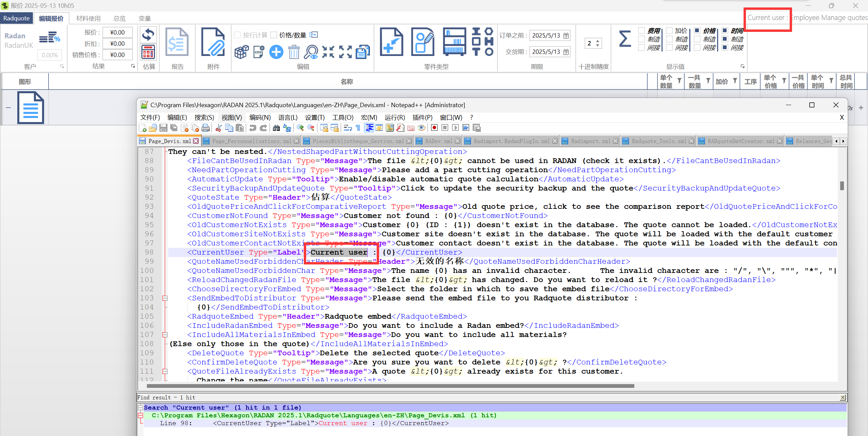Screen dimensions: 868x436
Task: Enable the 价格/数量 checkbox
Action: [x=274, y=35]
